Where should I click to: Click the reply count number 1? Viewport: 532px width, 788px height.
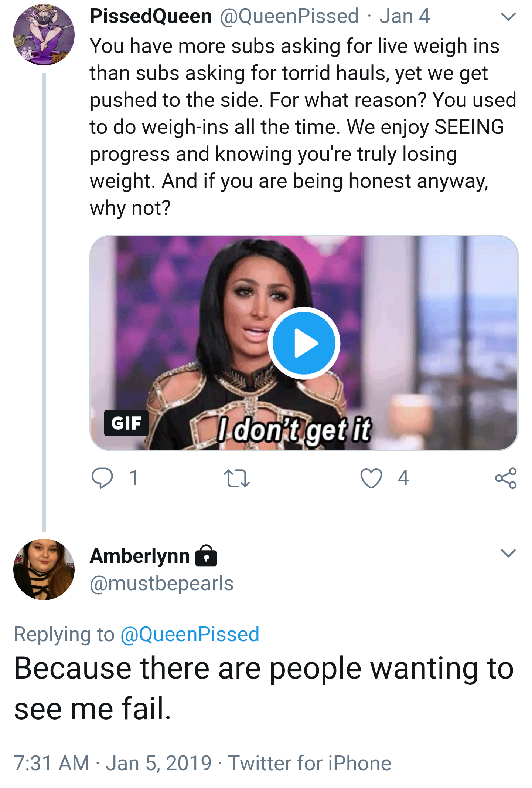click(134, 478)
